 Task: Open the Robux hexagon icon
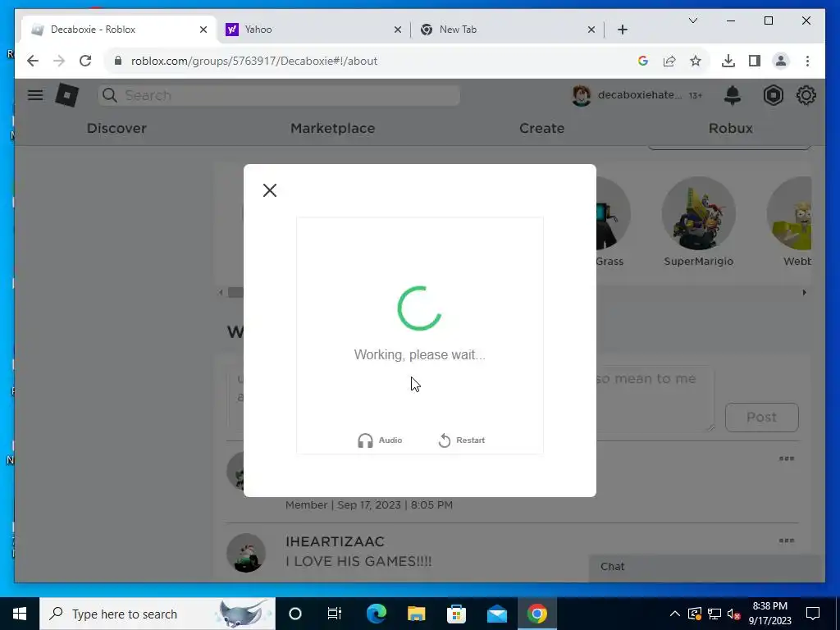click(x=773, y=95)
